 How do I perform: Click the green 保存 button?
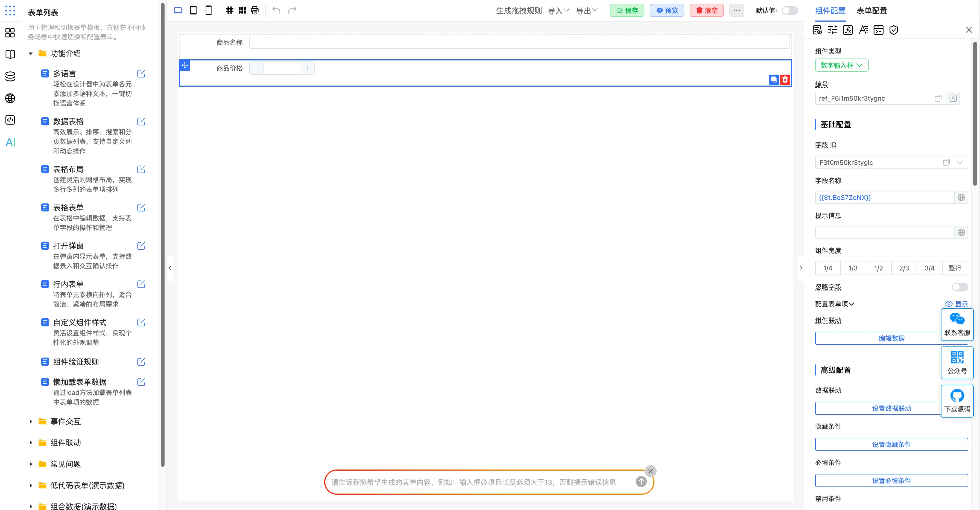627,10
